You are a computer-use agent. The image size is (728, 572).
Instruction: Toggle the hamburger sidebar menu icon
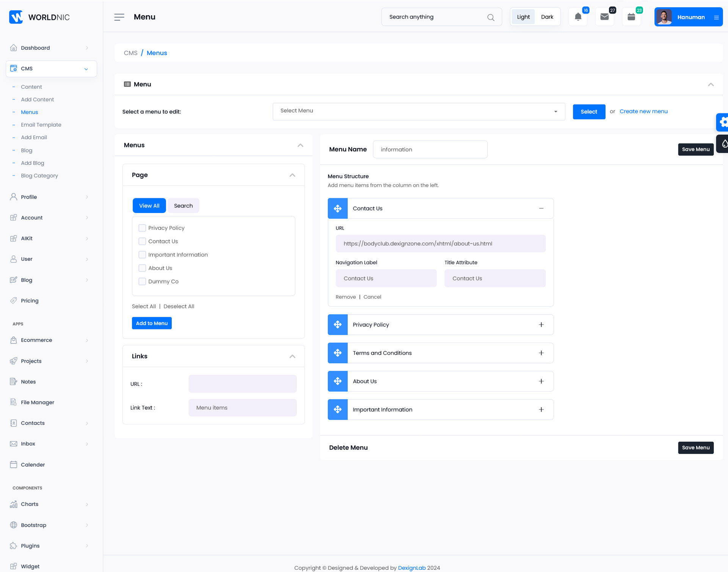(x=119, y=17)
